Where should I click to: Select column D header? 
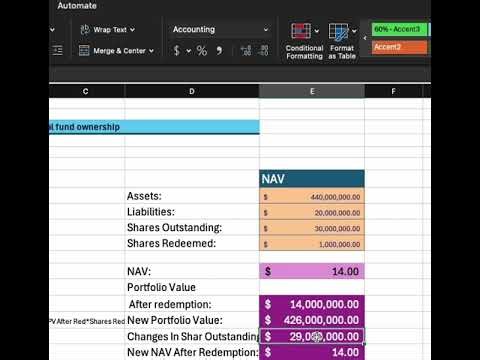[192, 91]
